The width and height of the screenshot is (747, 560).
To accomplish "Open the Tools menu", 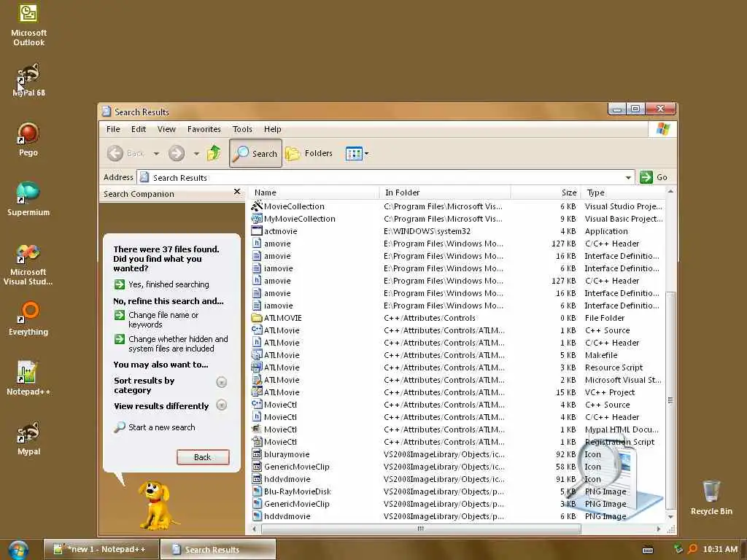I will 242,129.
